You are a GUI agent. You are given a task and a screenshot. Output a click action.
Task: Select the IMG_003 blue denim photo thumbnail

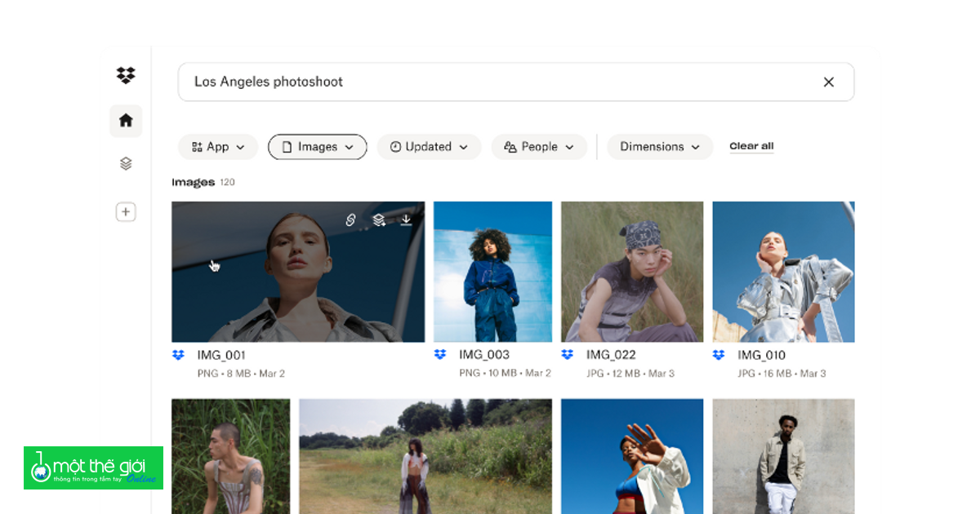click(x=492, y=272)
